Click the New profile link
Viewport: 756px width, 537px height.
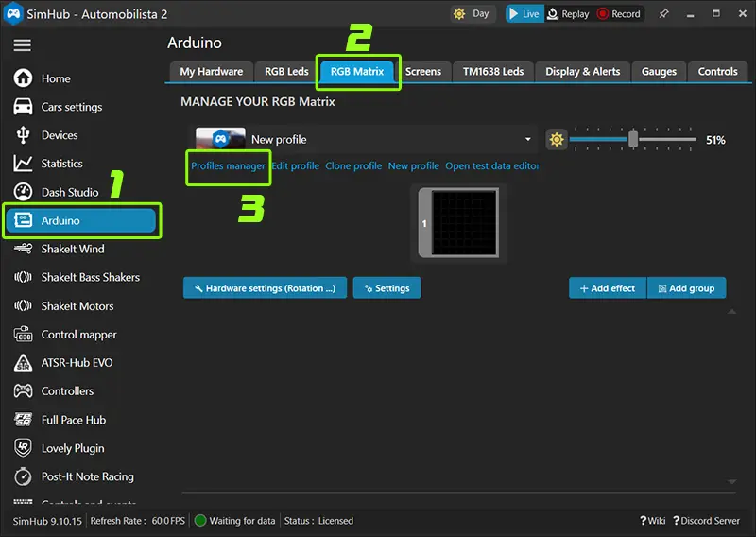pos(413,166)
